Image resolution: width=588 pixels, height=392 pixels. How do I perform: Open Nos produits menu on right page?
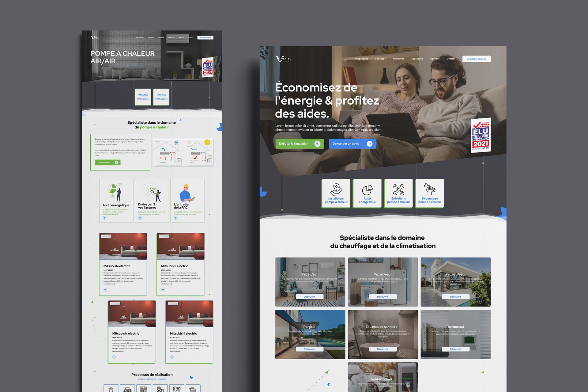click(361, 59)
